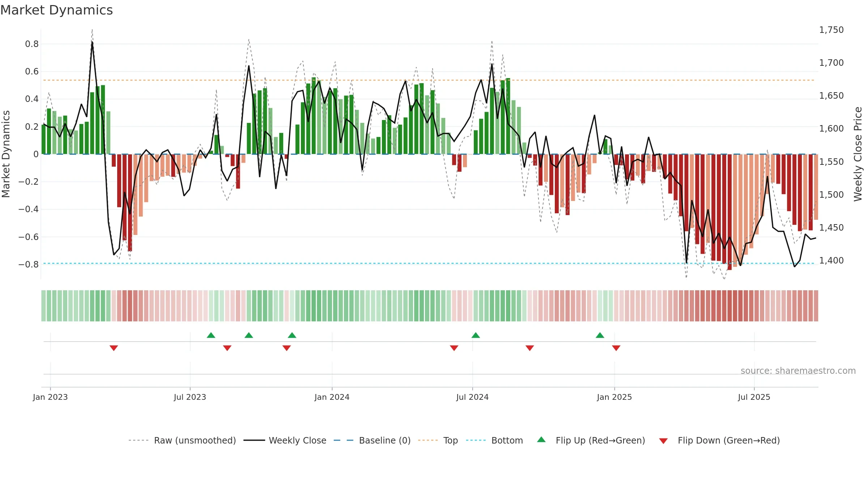Image resolution: width=868 pixels, height=488 pixels.
Task: Click the 1,650 price tick label
Action: [831, 96]
